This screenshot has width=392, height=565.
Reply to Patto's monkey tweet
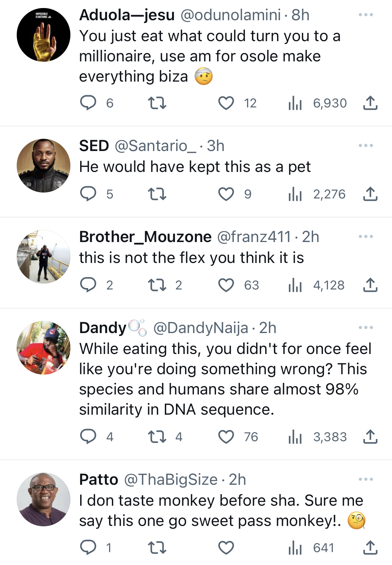point(88,548)
